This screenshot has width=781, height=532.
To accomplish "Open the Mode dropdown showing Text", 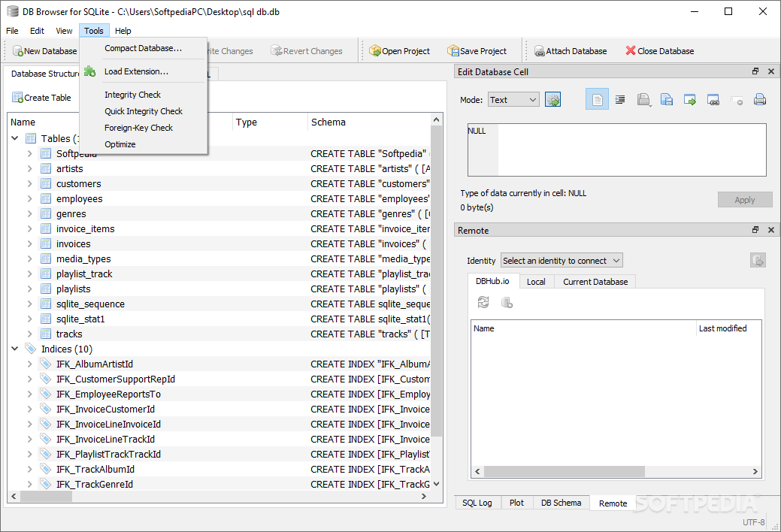I will coord(513,100).
